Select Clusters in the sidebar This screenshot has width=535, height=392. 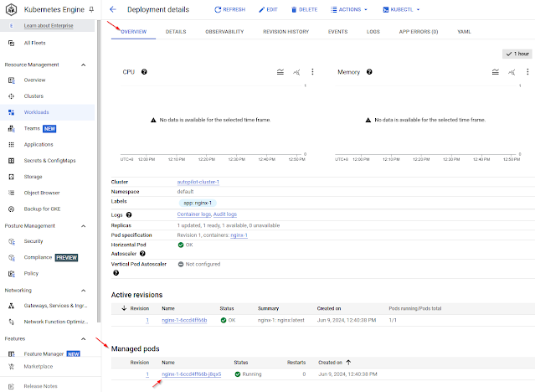pos(35,96)
